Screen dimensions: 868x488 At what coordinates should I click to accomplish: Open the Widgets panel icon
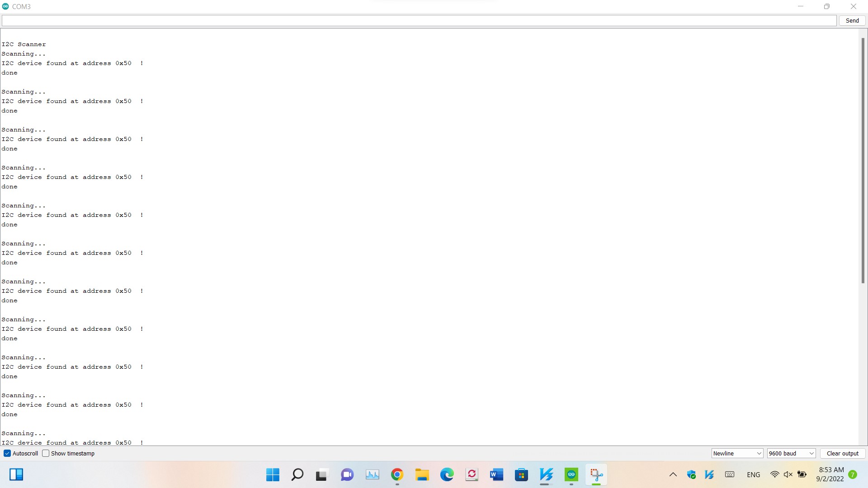coord(16,474)
